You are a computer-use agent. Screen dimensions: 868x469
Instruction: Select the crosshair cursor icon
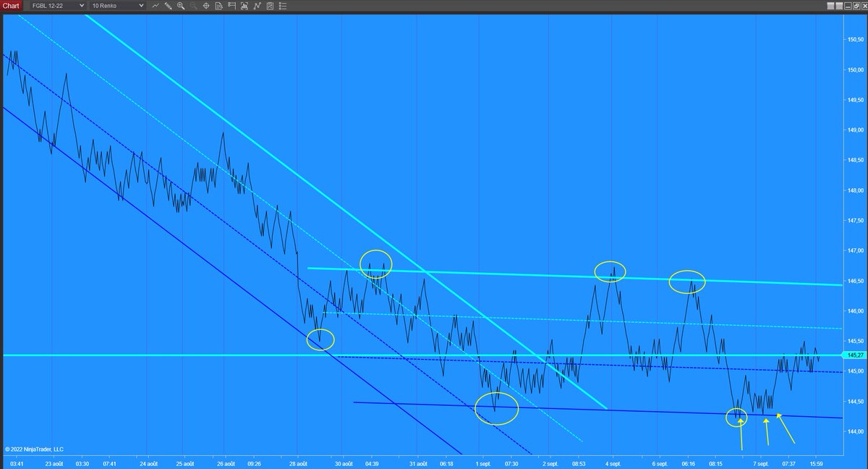[x=206, y=6]
